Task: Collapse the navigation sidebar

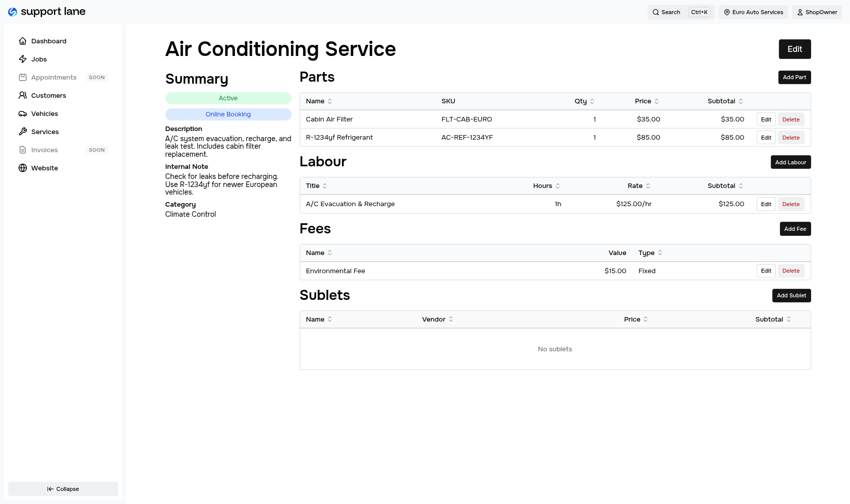Action: (63, 488)
